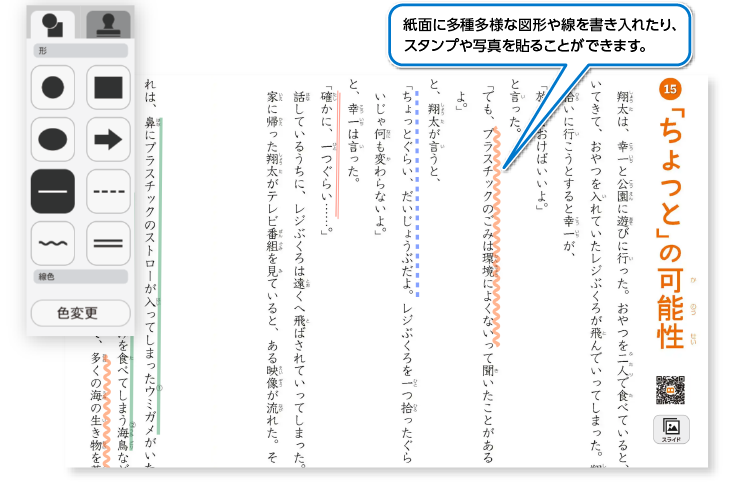Viewport: 754px width, 501px height.
Task: Select the double line tool
Action: point(108,243)
